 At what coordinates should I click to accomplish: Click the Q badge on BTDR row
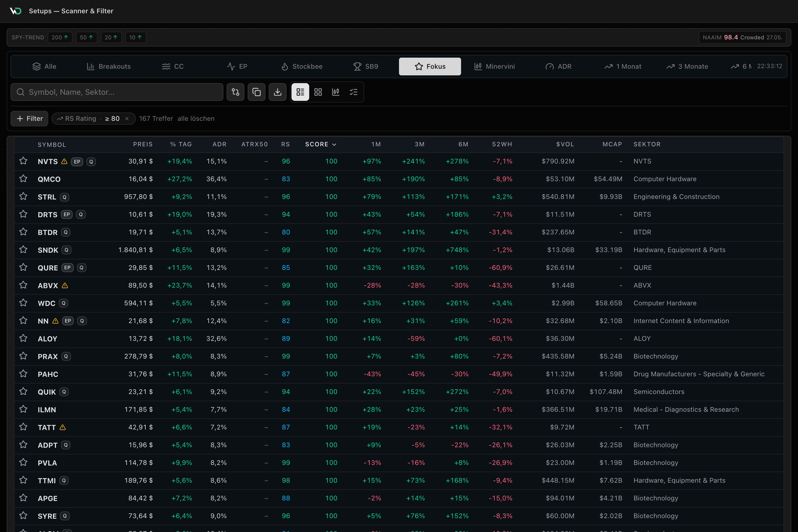66,232
